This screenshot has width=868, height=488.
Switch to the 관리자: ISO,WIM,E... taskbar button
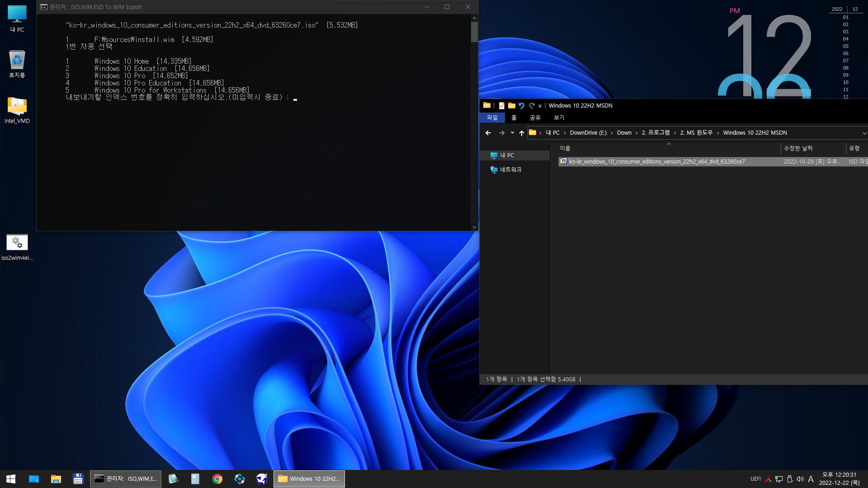126,479
